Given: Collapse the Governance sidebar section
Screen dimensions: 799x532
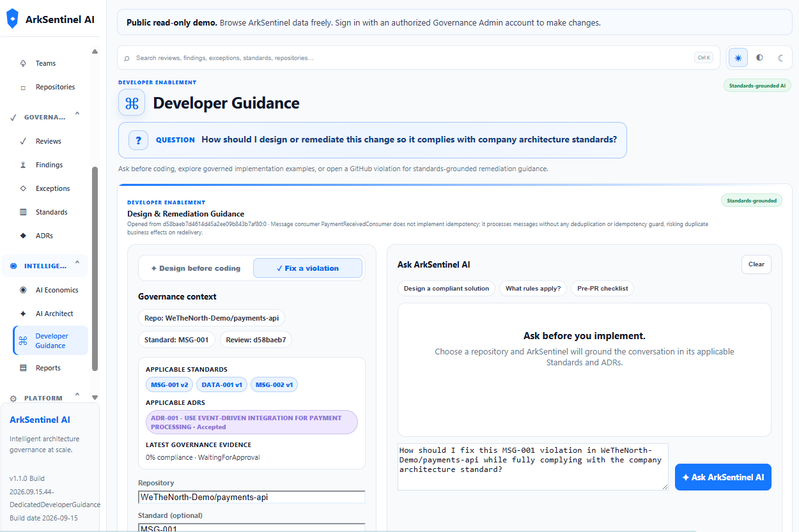Looking at the screenshot, I should pyautogui.click(x=77, y=115).
